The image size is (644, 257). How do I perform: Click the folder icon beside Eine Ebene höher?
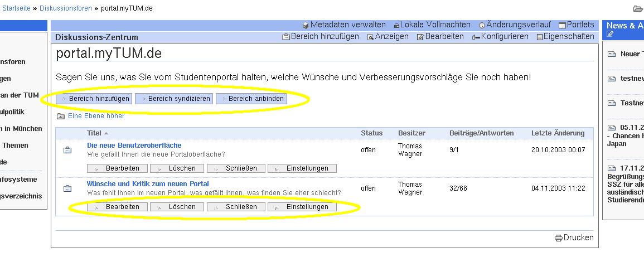pyautogui.click(x=61, y=117)
